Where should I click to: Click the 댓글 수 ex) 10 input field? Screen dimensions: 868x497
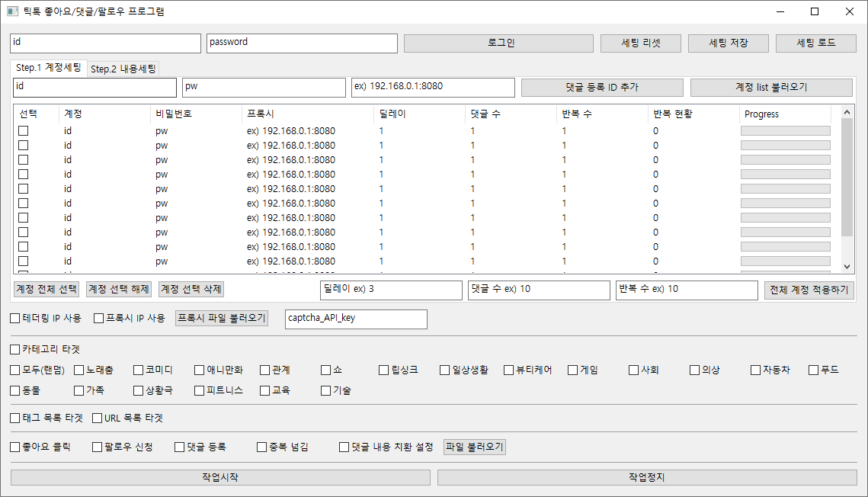pos(539,290)
